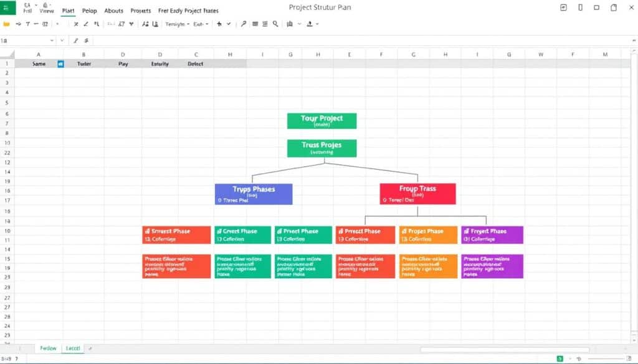
Task: Click the right-arrow icon beside the folder
Action: click(18, 24)
